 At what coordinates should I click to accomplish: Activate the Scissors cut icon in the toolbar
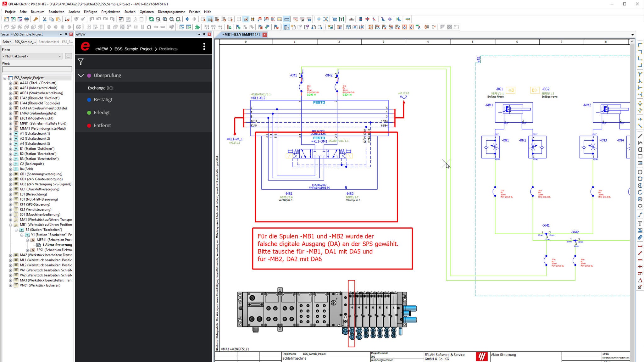[45, 19]
